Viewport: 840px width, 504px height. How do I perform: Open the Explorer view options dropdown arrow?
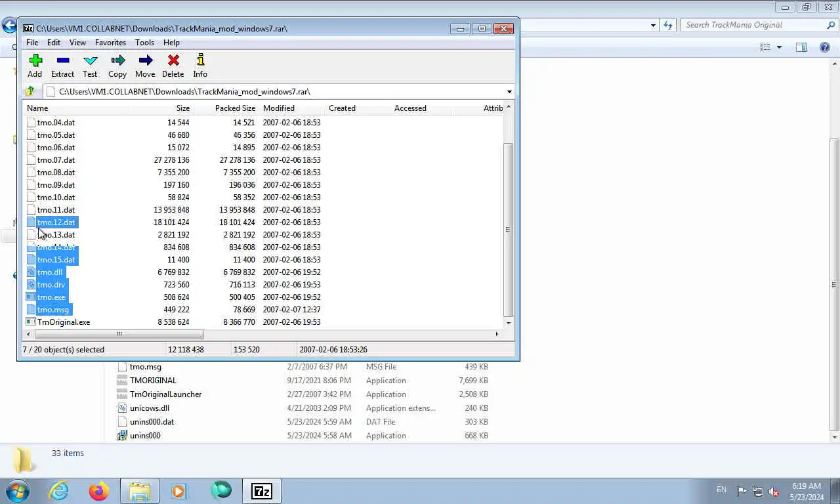point(780,47)
